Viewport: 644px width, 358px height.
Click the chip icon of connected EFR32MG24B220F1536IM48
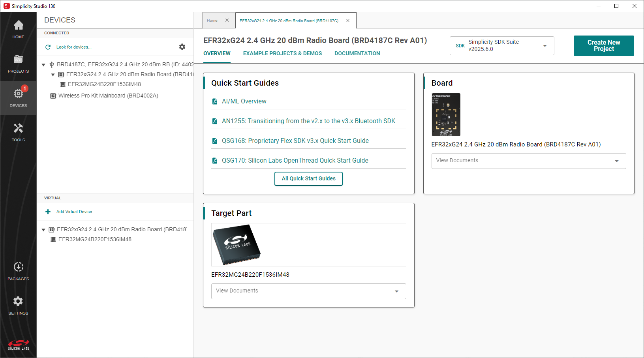62,84
